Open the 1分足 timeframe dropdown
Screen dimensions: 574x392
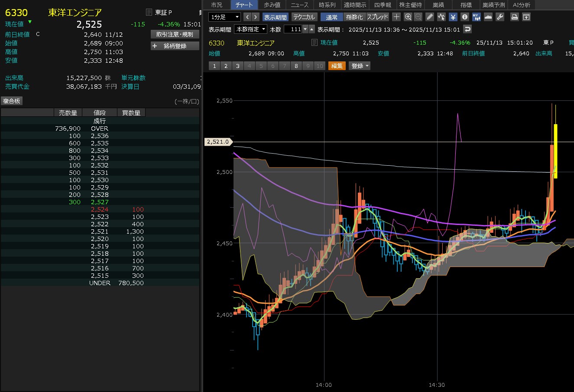pyautogui.click(x=224, y=17)
